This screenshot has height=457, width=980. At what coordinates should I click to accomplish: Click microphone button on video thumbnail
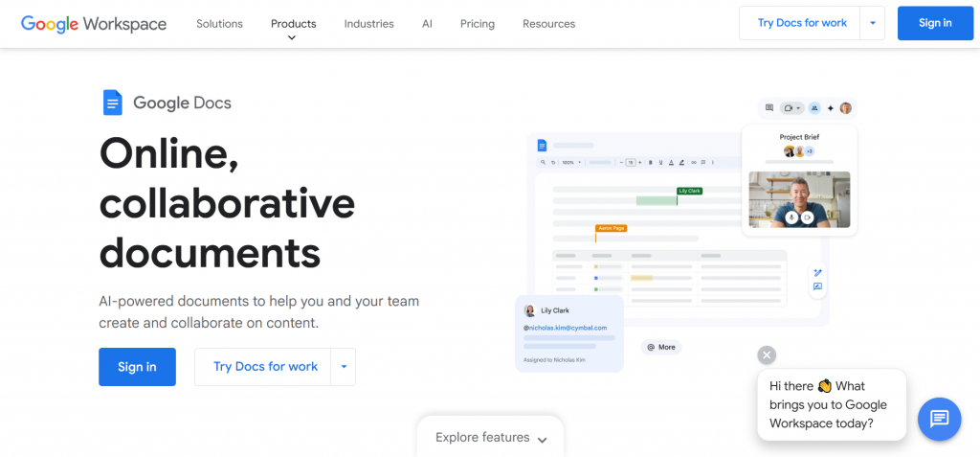(791, 217)
